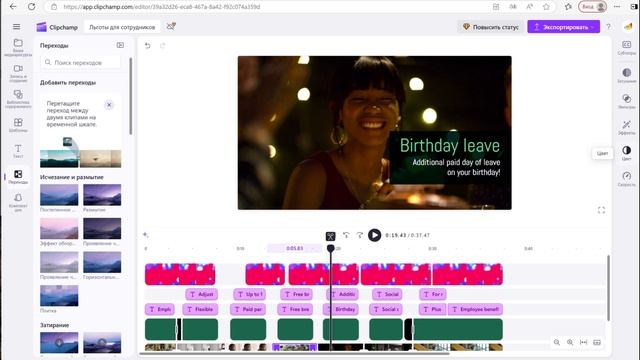Click the redo arrow above the preview
Image resolution: width=640 pixels, height=360 pixels.
click(x=162, y=45)
